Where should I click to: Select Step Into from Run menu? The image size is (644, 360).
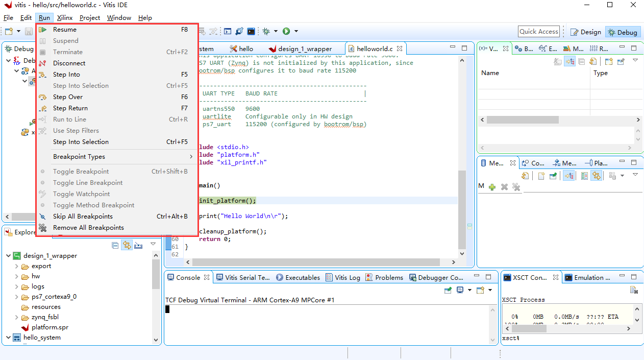pos(66,75)
